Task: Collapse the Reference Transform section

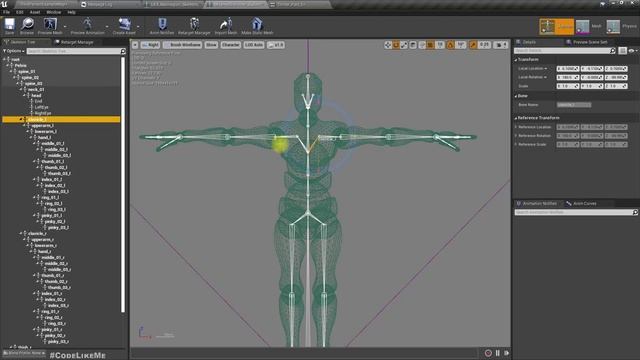Action: click(x=516, y=118)
